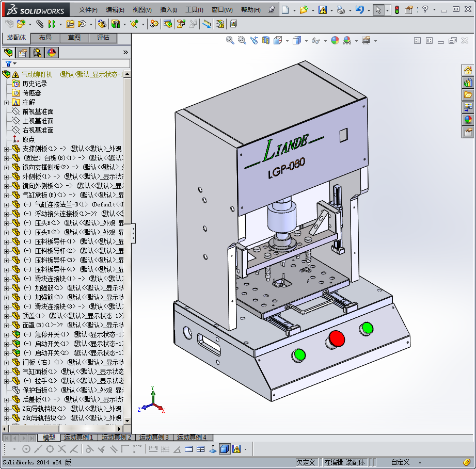Toggle the shaded 3D view button in bottom toolbar
This screenshot has width=476, height=469.
pos(224,449)
